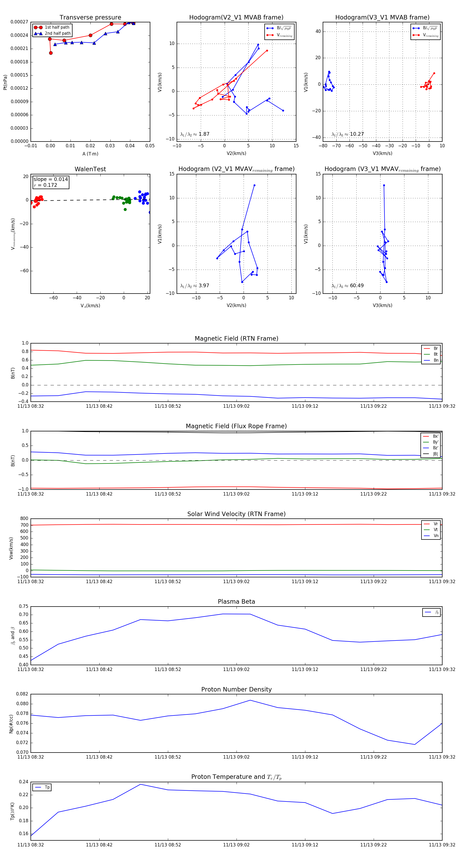Select the βp legend entry in Plasma Beta
Image resolution: width=473 pixels, height=868 pixels.
pyautogui.click(x=431, y=613)
